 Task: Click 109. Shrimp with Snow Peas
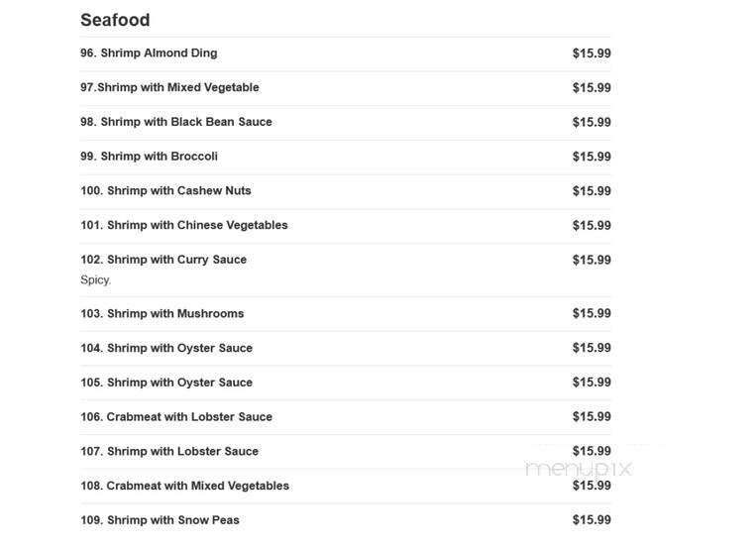[x=160, y=520]
